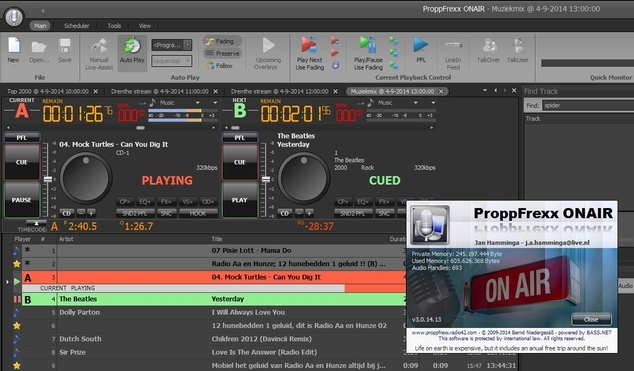Click SND2PFL on player A

coord(135,213)
